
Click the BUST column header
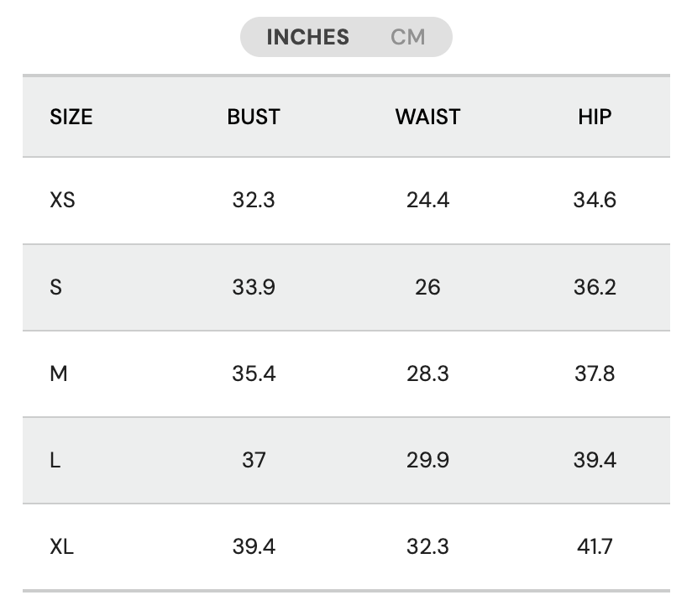tap(254, 117)
